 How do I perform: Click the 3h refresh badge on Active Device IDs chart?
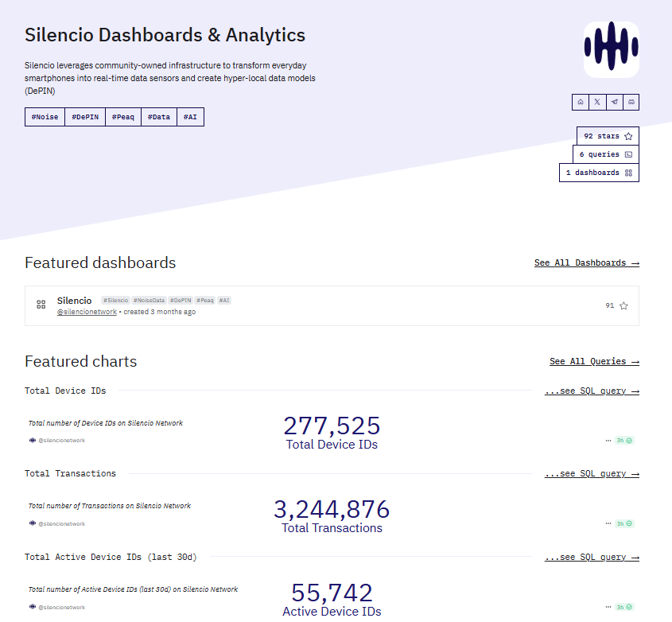click(x=624, y=607)
